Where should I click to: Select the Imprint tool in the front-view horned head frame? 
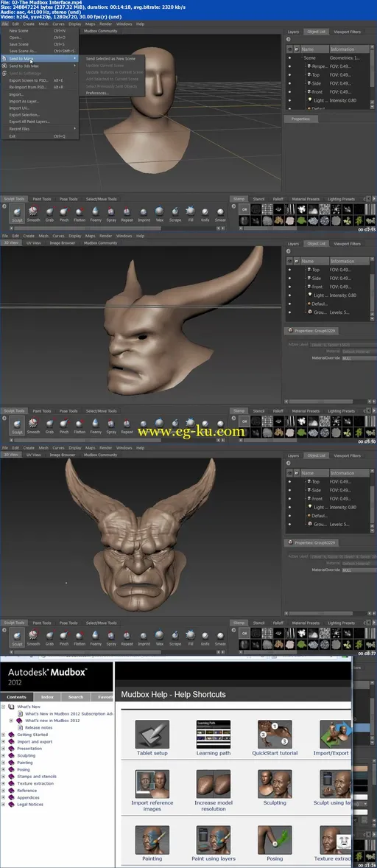[144, 637]
